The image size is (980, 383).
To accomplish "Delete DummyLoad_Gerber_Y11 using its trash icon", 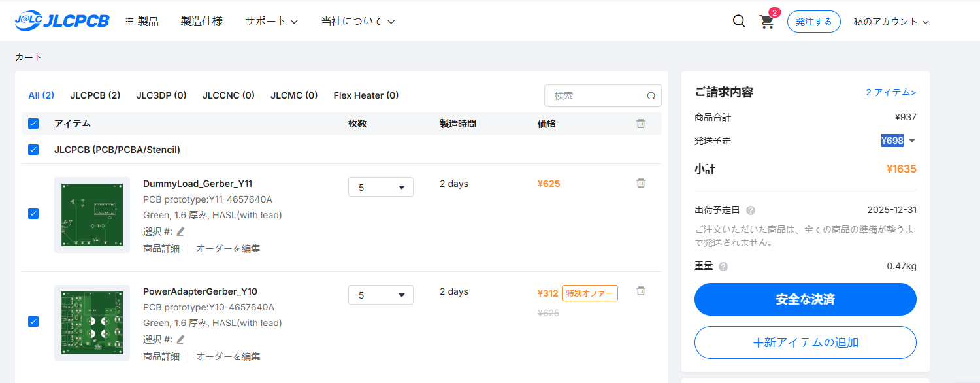I will (641, 183).
